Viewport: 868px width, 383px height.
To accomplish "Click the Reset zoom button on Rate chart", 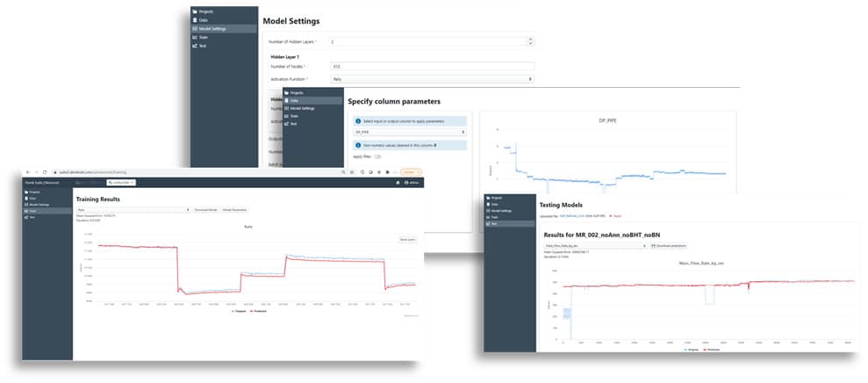I will (407, 239).
